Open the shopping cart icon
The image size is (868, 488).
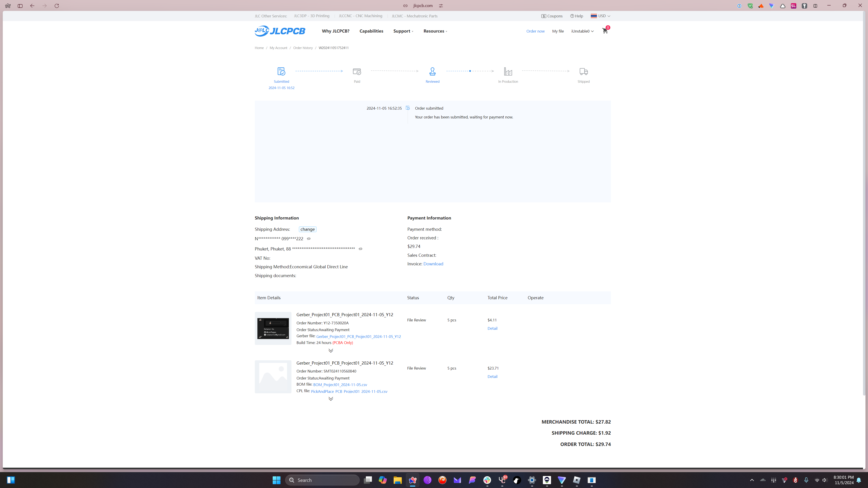(605, 31)
